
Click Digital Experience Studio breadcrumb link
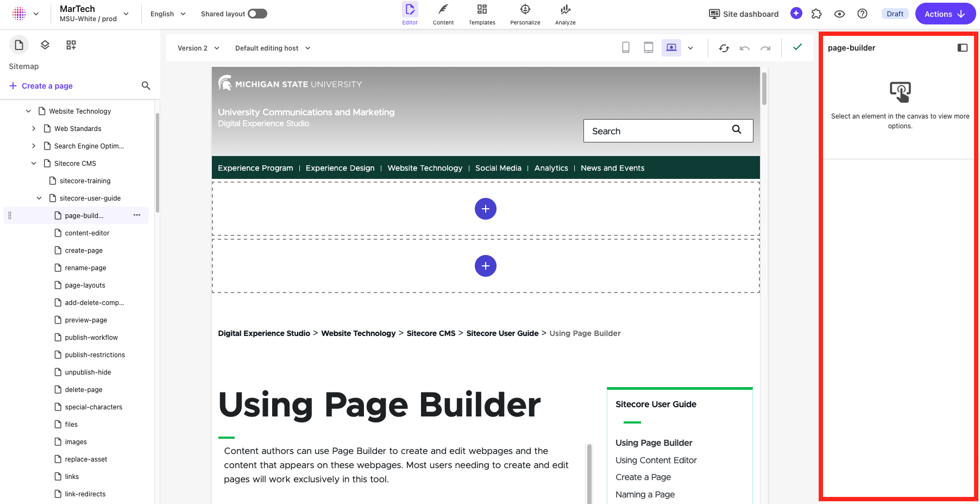(264, 333)
